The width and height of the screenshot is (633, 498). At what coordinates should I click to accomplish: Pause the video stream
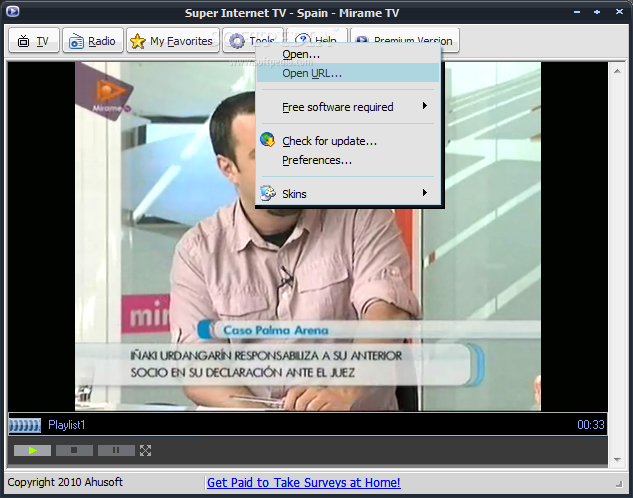[116, 450]
